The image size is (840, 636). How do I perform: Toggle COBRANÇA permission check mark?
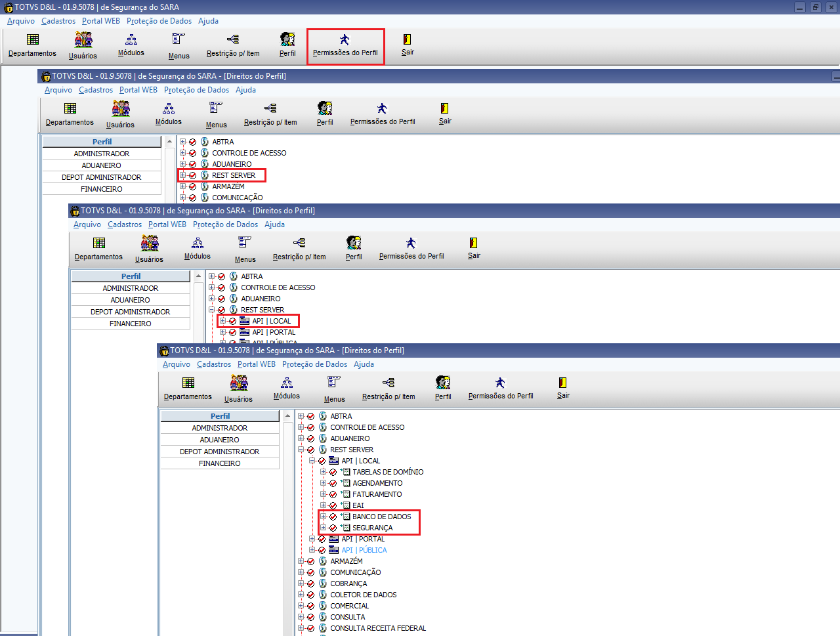click(310, 583)
